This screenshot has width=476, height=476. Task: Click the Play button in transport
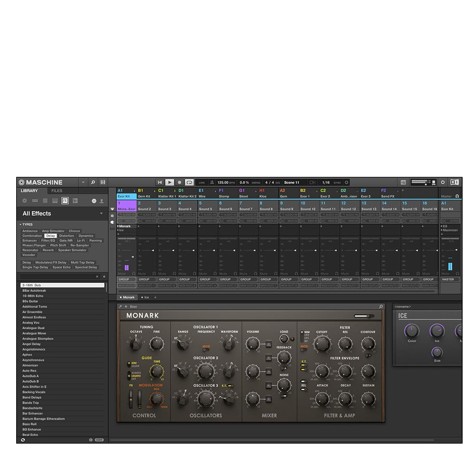point(169,182)
